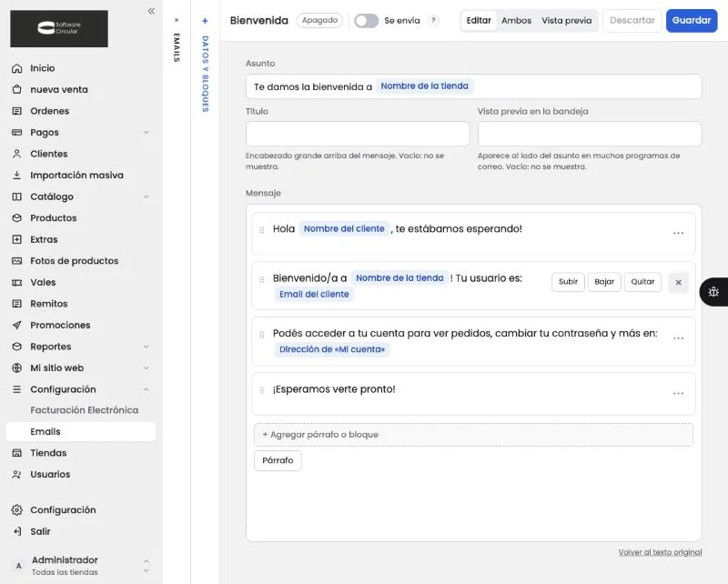
Task: Click the Guardar button
Action: pyautogui.click(x=692, y=20)
